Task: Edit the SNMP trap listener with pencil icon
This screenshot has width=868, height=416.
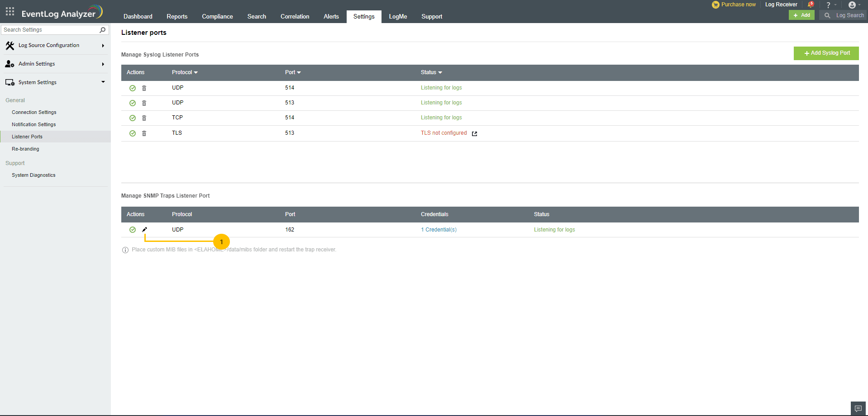Action: (x=144, y=229)
